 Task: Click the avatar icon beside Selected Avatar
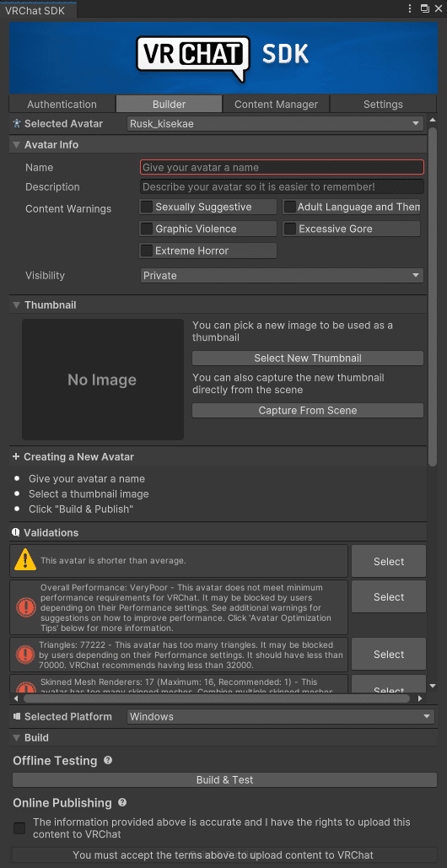(x=17, y=123)
